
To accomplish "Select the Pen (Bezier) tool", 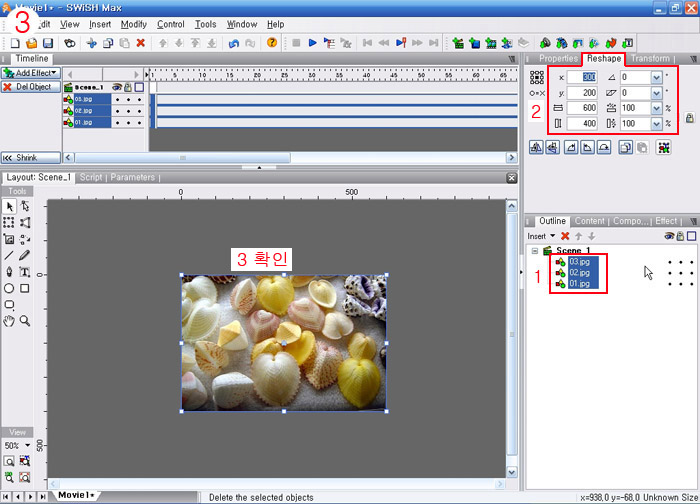I will pos(9,272).
